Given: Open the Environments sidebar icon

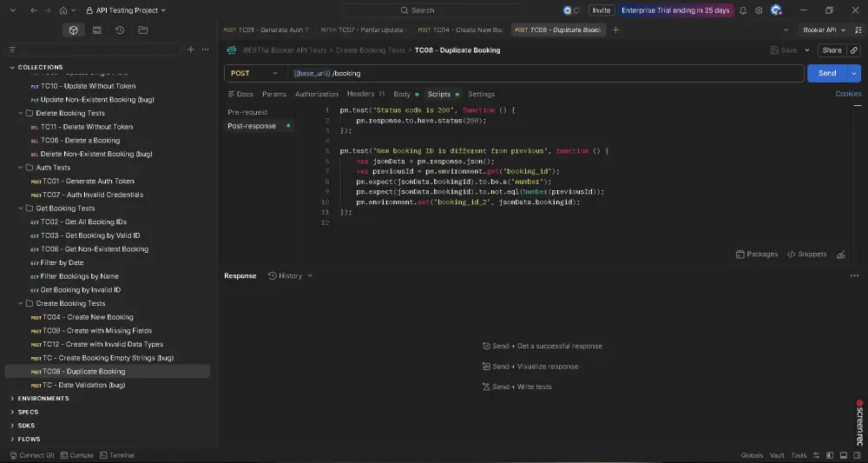Looking at the screenshot, I should click(x=97, y=30).
